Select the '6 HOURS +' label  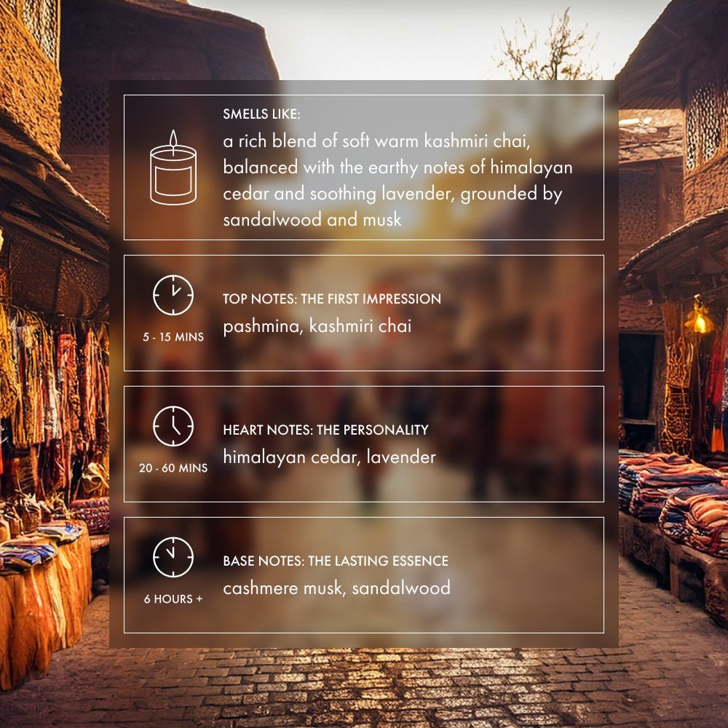click(x=173, y=599)
